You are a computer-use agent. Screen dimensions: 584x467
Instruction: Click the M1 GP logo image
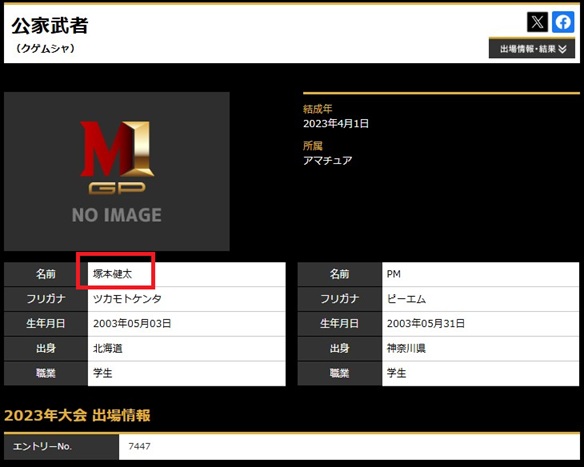[x=117, y=157]
